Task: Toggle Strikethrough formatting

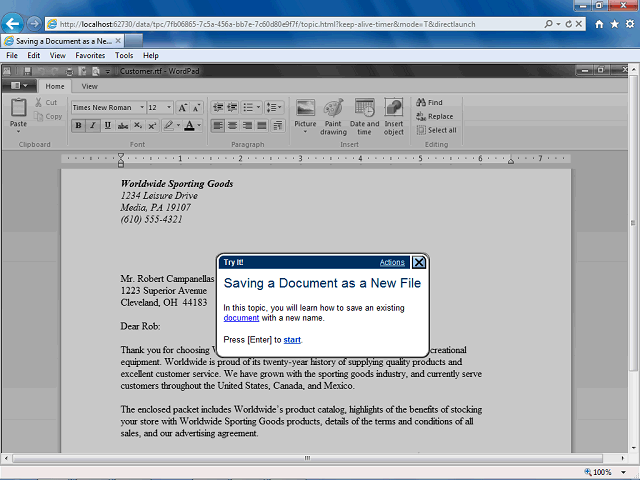Action: [x=122, y=126]
